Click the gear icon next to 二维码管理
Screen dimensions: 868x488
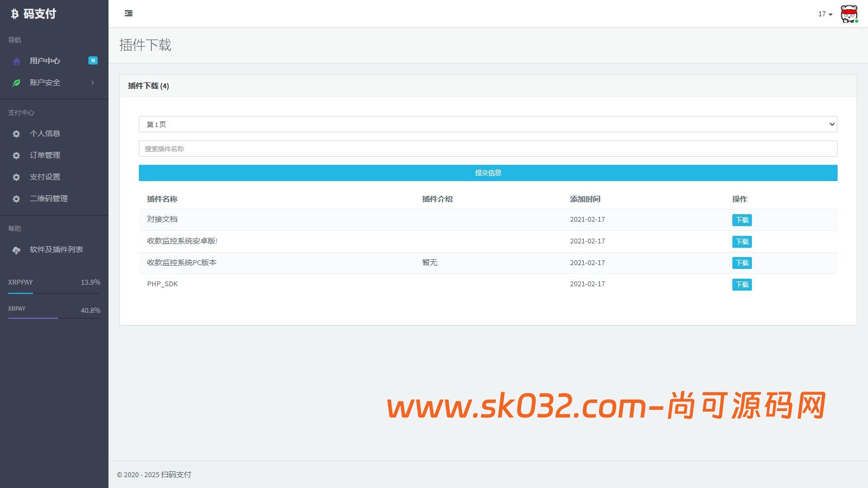(x=16, y=199)
